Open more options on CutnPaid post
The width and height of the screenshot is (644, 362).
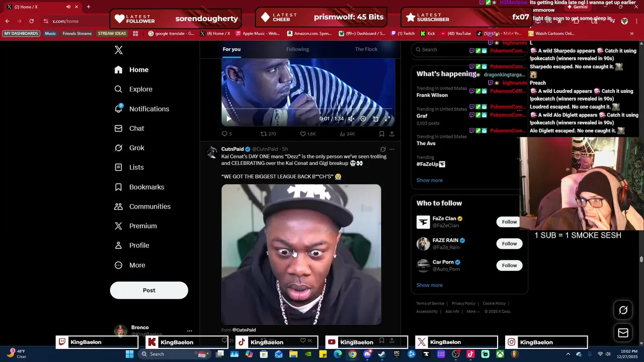(392, 149)
